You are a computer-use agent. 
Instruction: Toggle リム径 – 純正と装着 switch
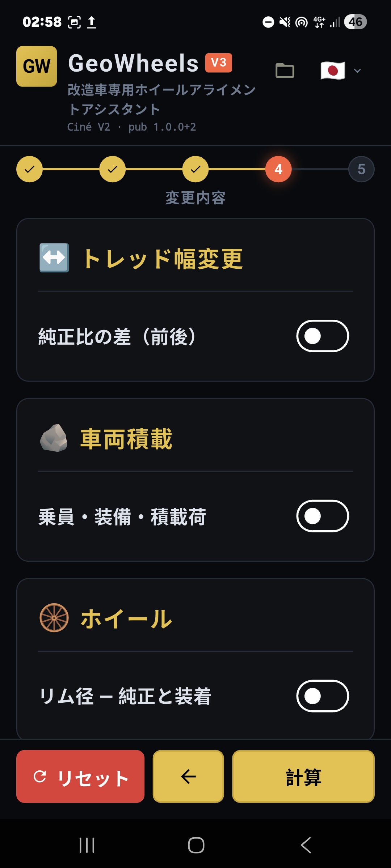323,696
